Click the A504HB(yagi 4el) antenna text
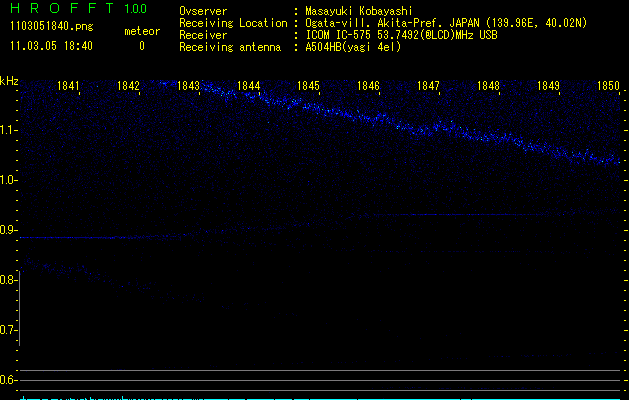Viewport: 629px width, 400px height. (x=353, y=47)
